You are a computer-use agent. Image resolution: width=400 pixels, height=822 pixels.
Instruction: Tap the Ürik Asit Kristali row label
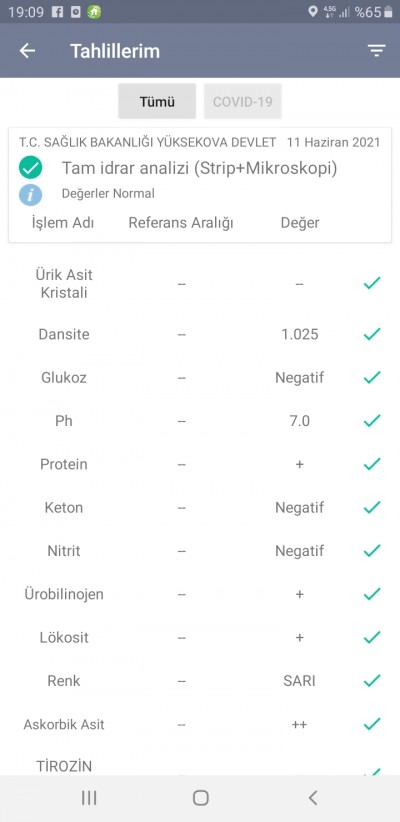coord(64,284)
